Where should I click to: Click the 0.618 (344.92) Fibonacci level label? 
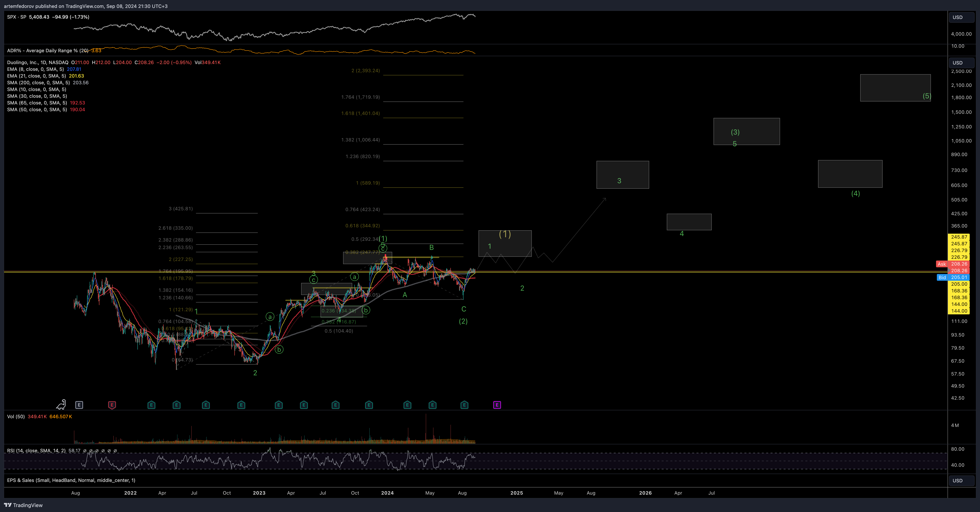[x=363, y=226]
